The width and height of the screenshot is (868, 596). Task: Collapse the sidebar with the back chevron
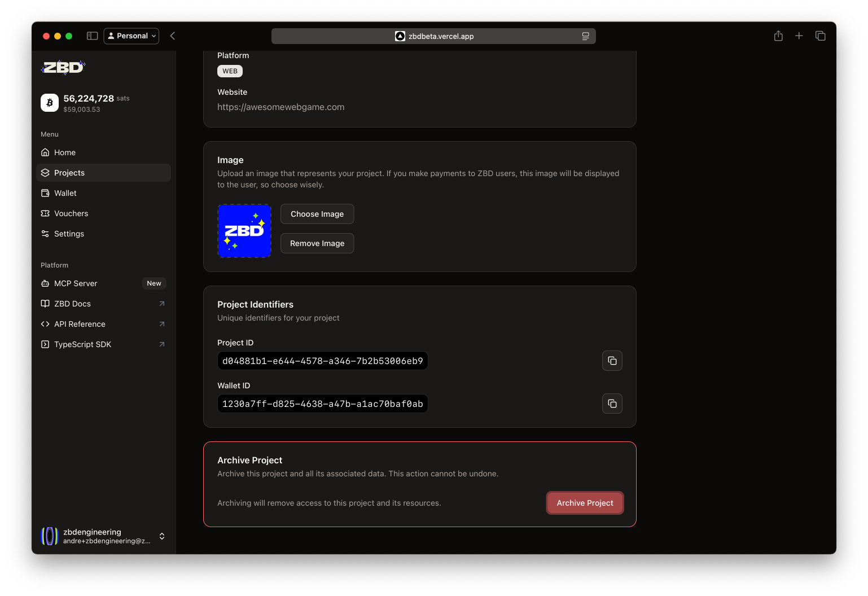172,36
